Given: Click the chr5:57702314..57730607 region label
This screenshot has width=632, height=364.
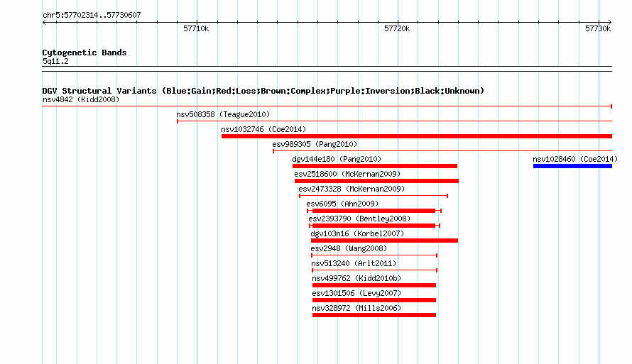Looking at the screenshot, I should pos(92,15).
